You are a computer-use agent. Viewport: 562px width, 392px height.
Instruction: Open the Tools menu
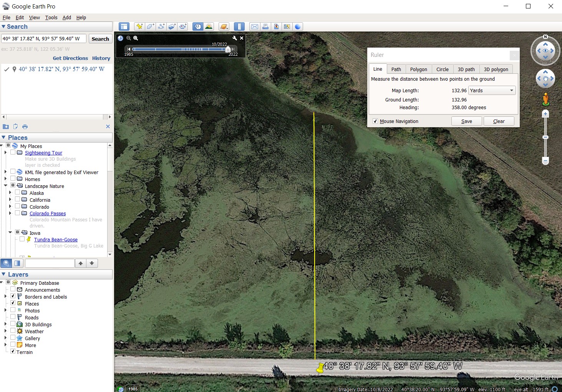(x=51, y=18)
